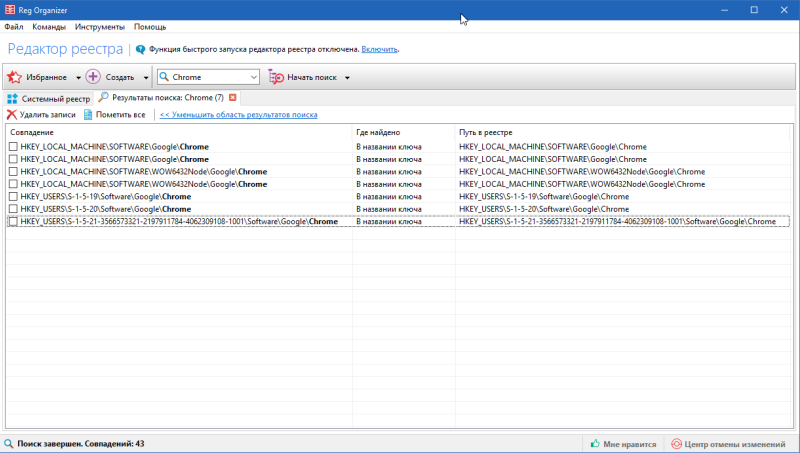Click the Мне нравится button
Viewport: 800px width, 453px height.
623,444
